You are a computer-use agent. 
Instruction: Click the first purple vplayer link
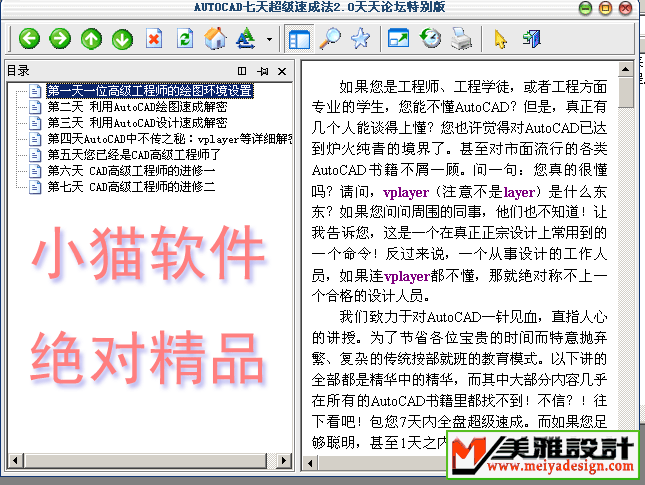pyautogui.click(x=406, y=192)
